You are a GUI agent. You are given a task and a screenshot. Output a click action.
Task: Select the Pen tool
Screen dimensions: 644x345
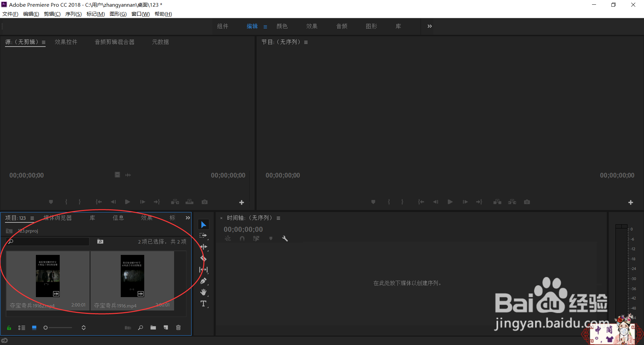[203, 281]
